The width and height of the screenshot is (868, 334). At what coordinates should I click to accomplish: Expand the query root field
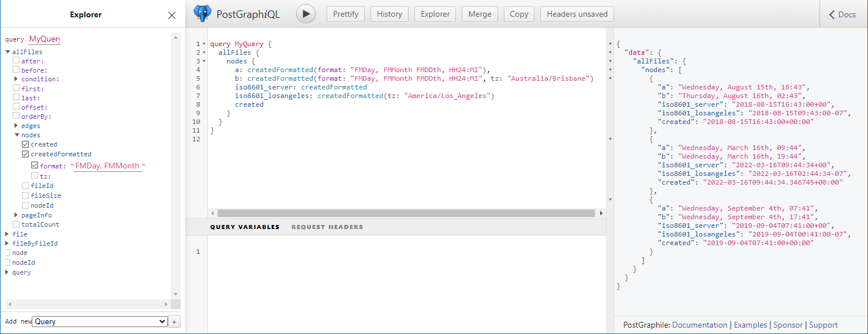[x=8, y=272]
